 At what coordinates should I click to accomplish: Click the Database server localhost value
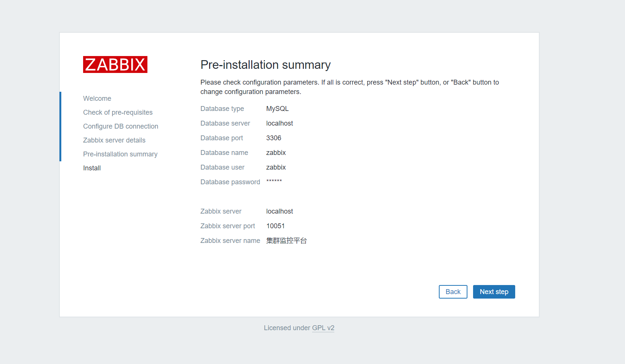[279, 123]
